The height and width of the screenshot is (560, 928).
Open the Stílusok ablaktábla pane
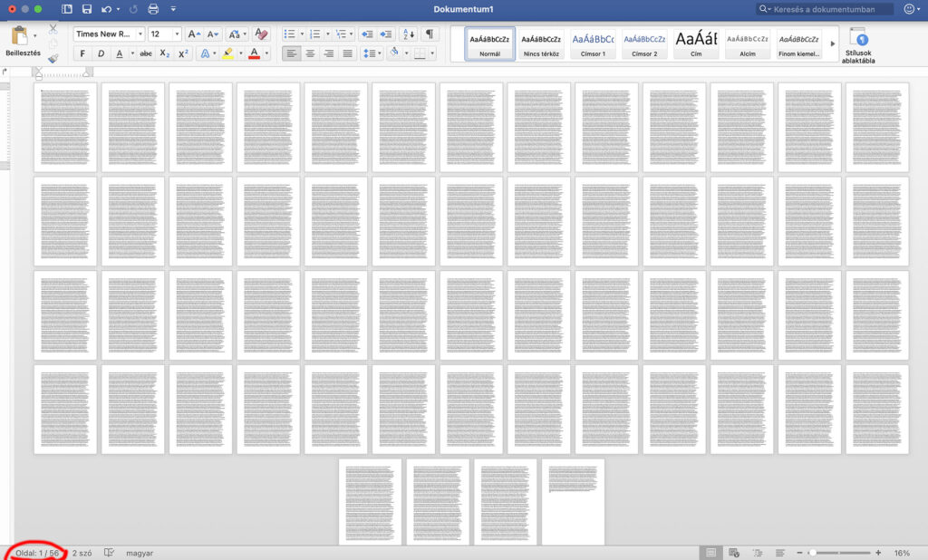(x=858, y=43)
